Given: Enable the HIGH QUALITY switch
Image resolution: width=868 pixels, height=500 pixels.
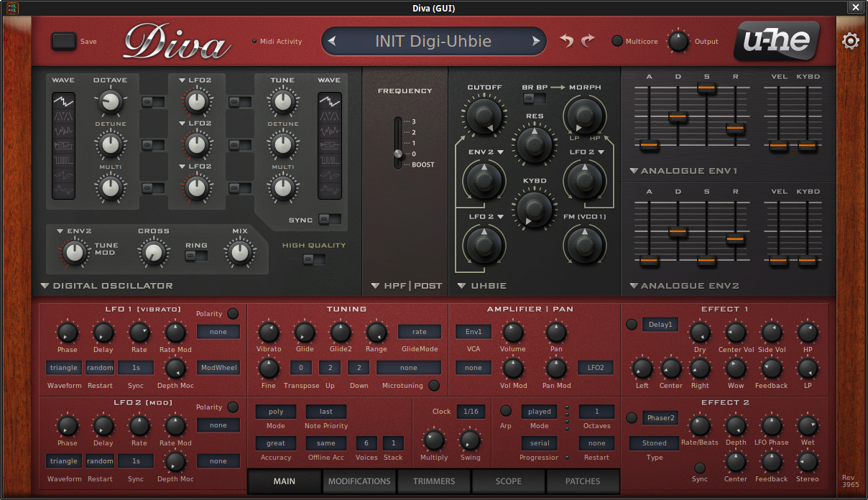Looking at the screenshot, I should [x=313, y=259].
